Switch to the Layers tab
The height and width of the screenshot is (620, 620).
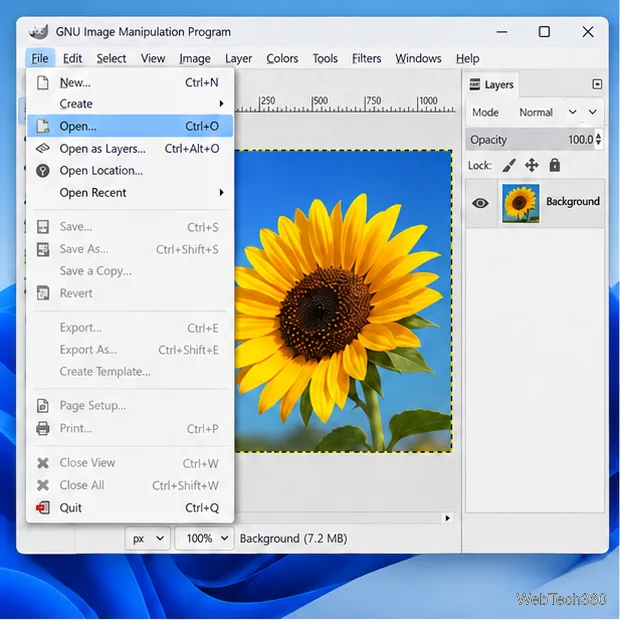[x=492, y=84]
